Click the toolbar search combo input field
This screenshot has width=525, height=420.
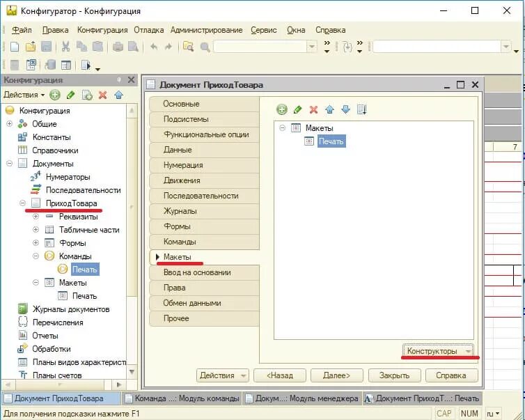pyautogui.click(x=260, y=47)
